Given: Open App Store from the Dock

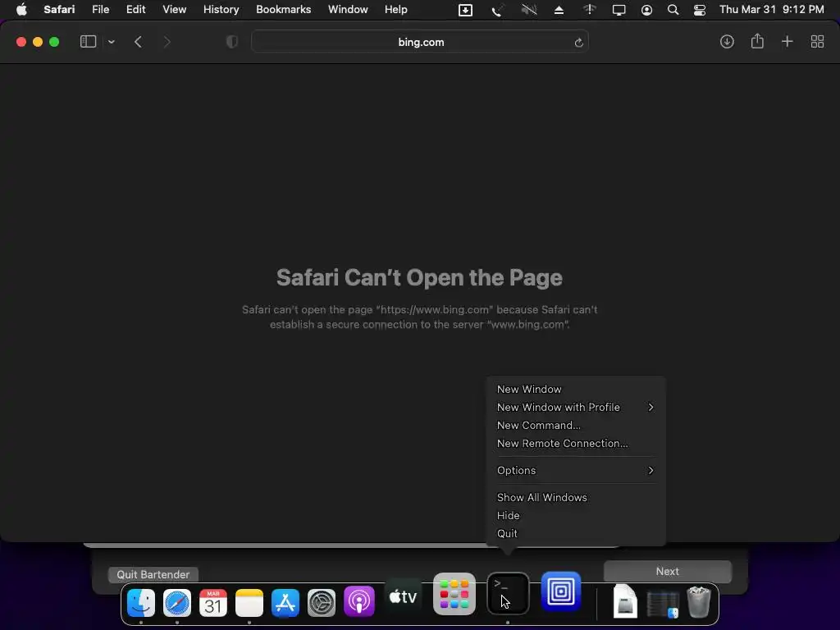Looking at the screenshot, I should (x=285, y=602).
